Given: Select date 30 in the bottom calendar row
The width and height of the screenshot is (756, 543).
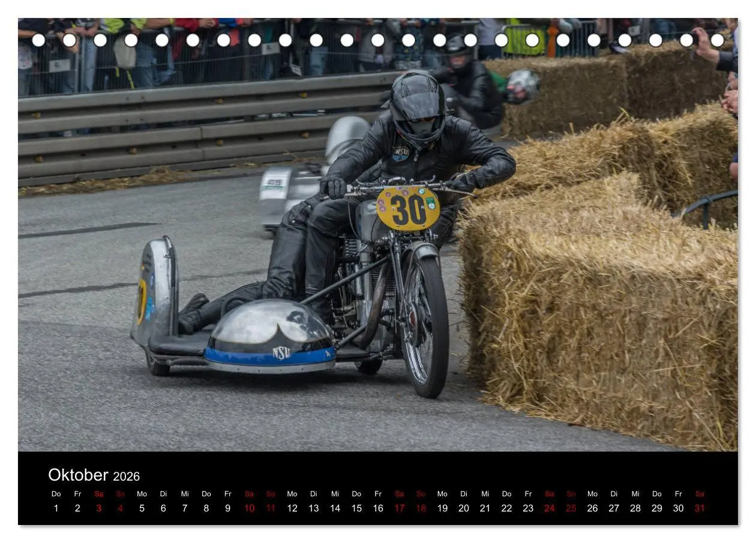Looking at the screenshot, I should [x=678, y=508].
